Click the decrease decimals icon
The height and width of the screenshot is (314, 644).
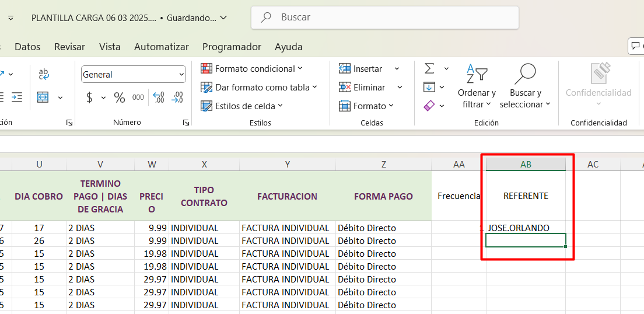click(177, 97)
